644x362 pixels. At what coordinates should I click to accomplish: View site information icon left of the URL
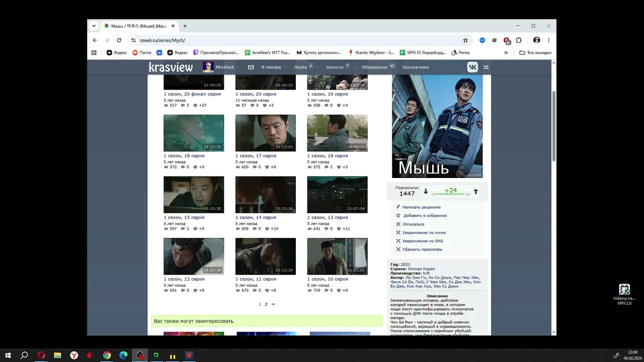[133, 40]
